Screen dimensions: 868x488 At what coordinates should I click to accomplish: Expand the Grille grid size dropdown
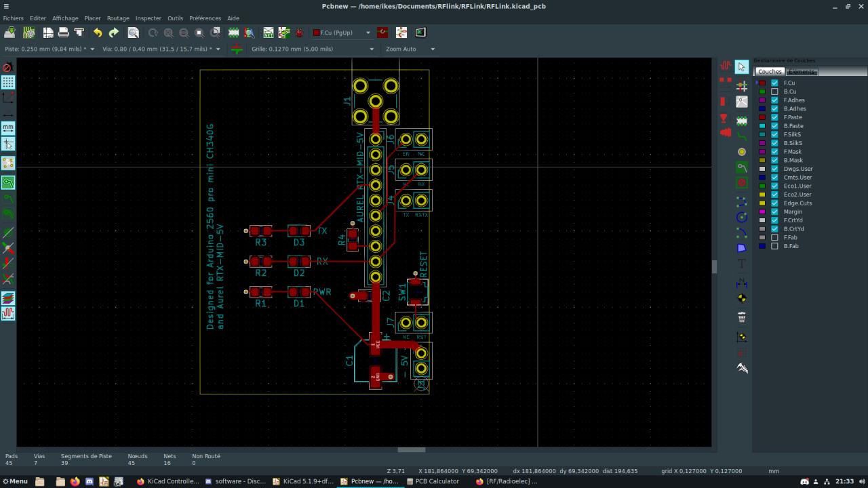click(x=371, y=49)
